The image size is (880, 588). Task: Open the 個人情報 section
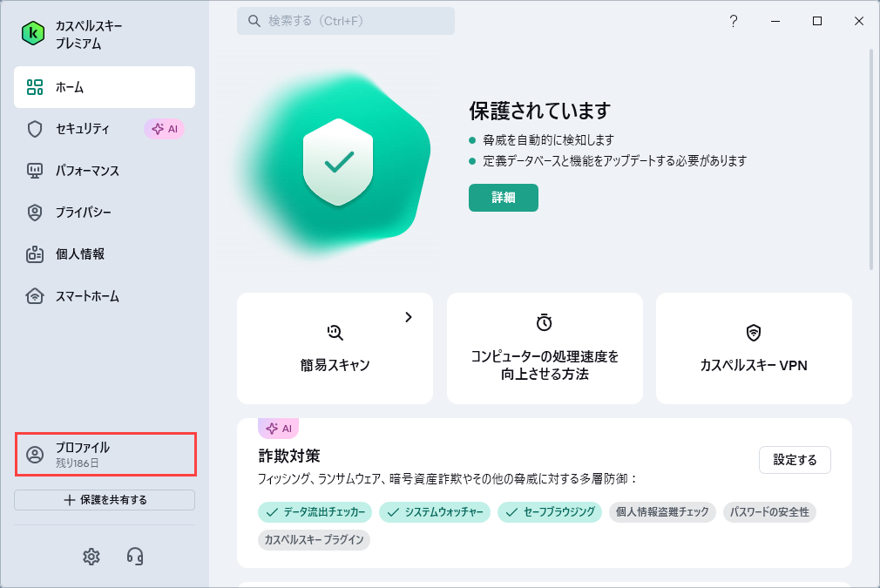click(105, 254)
